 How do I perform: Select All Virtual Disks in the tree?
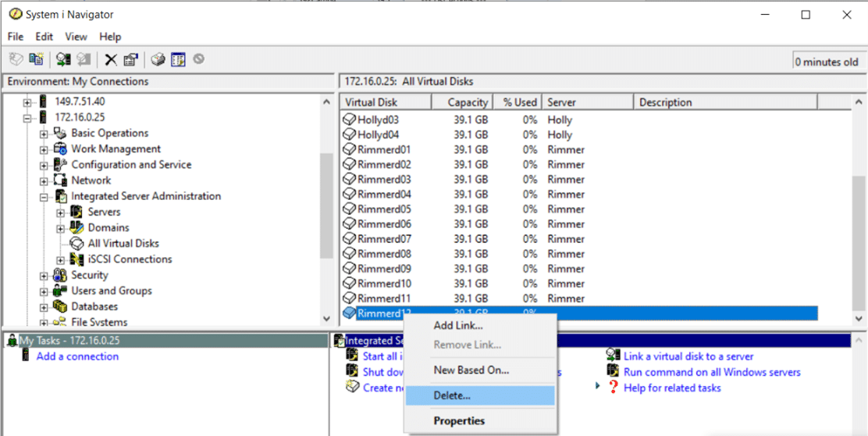tap(123, 243)
